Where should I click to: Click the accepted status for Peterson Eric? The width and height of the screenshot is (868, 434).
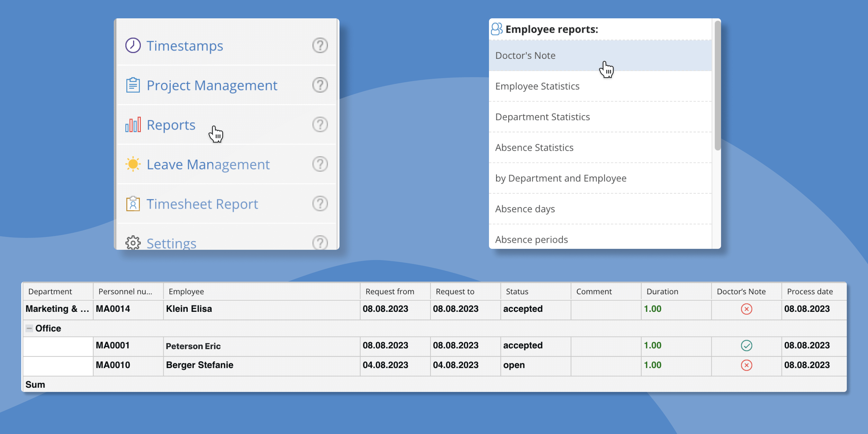(x=536, y=346)
